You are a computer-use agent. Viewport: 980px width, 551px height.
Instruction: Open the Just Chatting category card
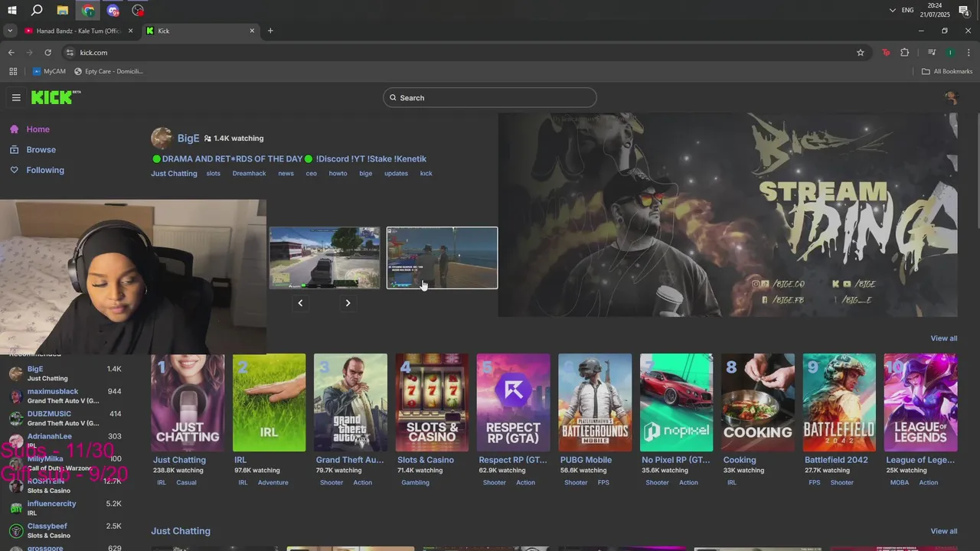[188, 403]
